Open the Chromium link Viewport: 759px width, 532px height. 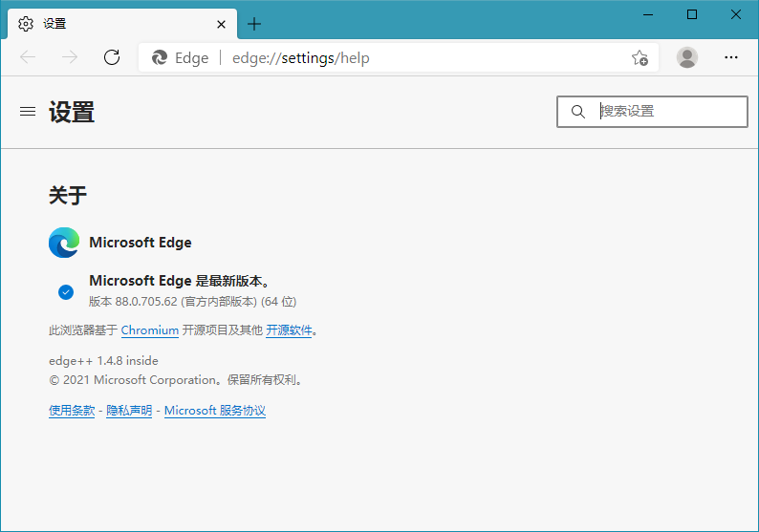150,330
